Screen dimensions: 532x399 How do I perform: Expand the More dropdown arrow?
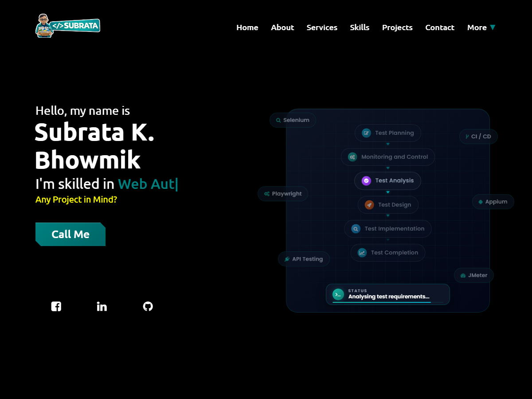pos(493,27)
